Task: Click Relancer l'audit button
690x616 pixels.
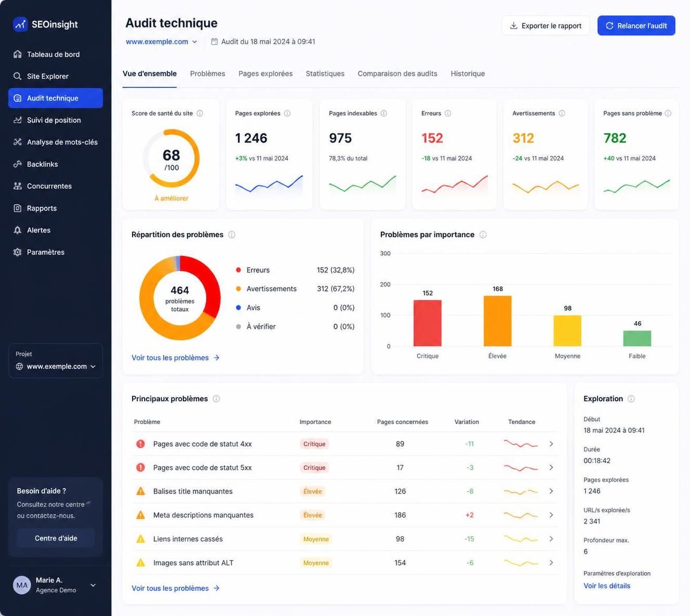Action: (x=636, y=25)
